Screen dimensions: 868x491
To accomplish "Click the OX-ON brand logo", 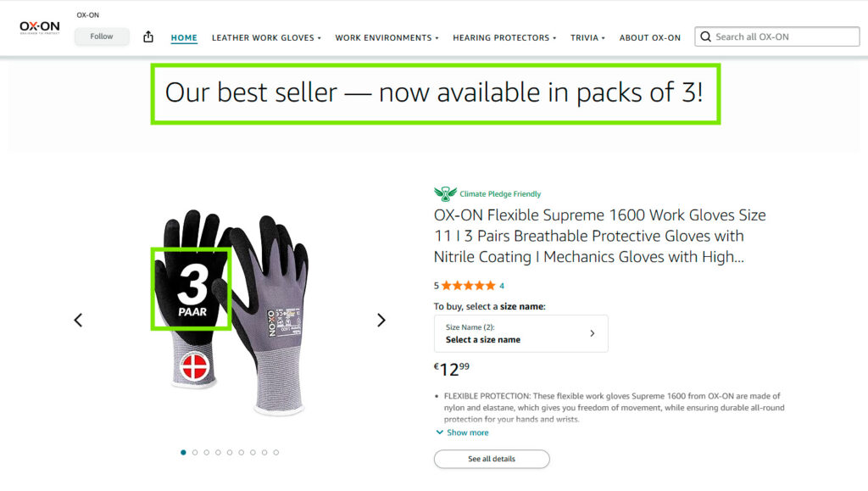I will point(40,27).
